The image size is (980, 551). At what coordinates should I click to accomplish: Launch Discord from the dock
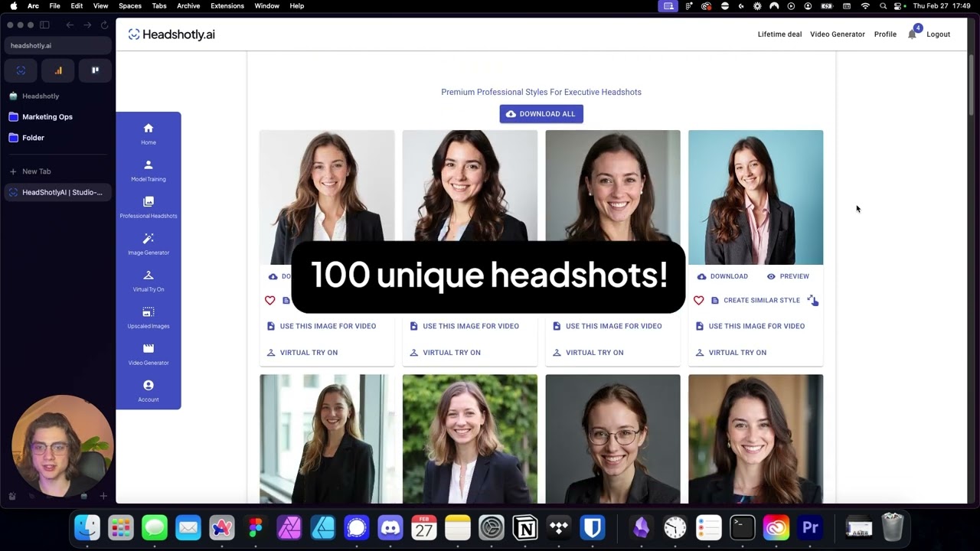point(390,527)
